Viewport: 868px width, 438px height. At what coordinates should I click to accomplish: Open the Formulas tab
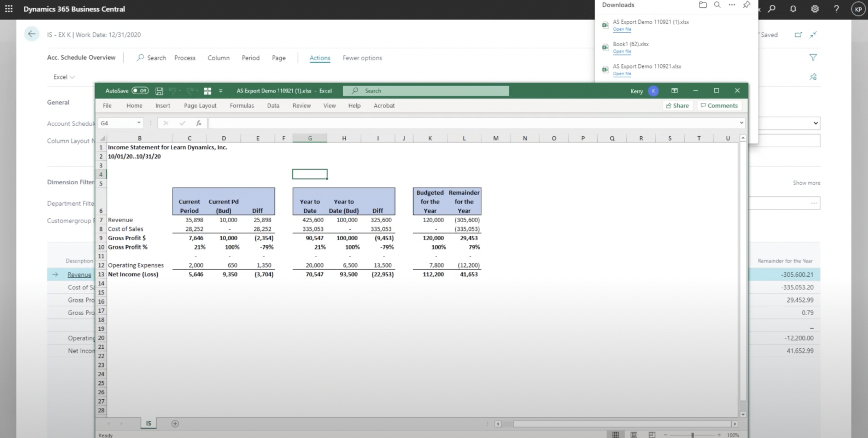point(242,105)
